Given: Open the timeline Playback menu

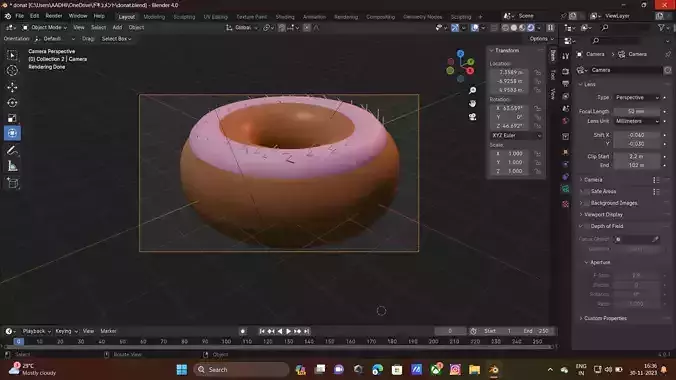Looking at the screenshot, I should coord(37,331).
